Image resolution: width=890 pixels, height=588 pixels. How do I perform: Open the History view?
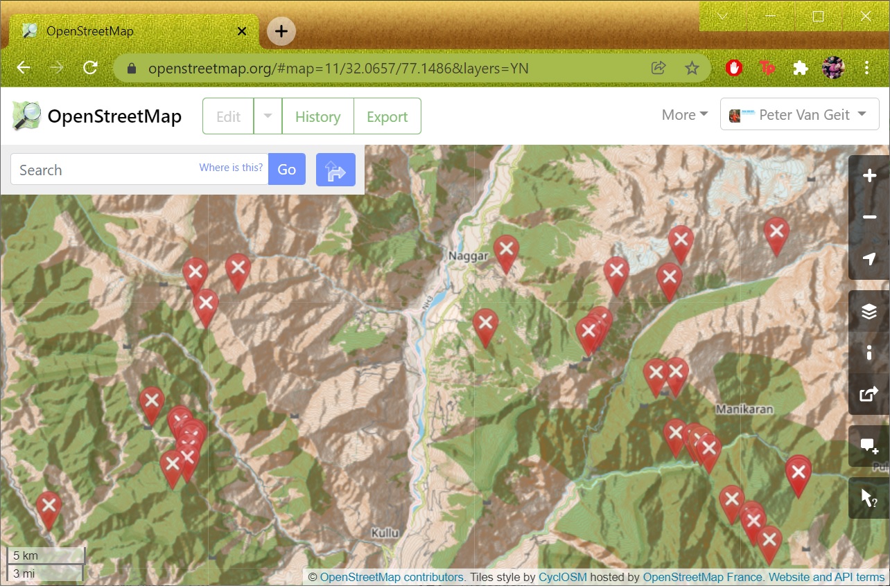click(317, 116)
